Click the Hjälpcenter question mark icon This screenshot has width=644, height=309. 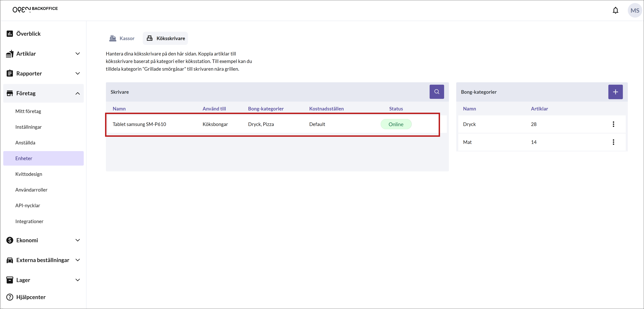tap(10, 297)
